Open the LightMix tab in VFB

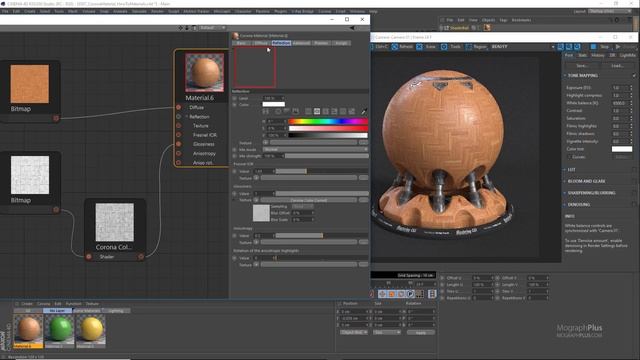point(628,55)
